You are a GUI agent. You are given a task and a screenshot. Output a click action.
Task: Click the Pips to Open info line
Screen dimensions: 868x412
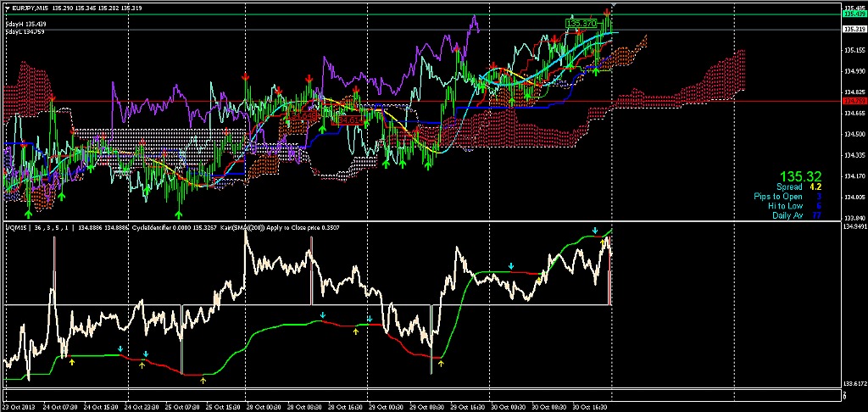coord(787,197)
